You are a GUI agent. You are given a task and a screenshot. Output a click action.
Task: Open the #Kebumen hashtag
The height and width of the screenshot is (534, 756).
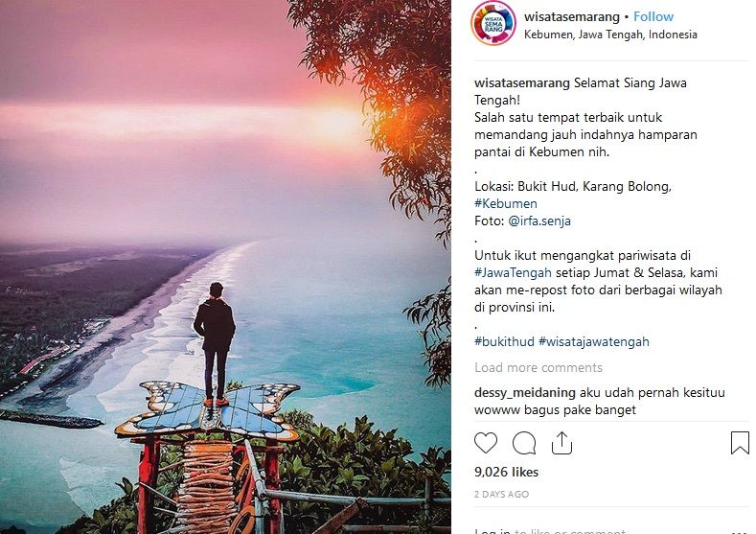[x=506, y=203]
